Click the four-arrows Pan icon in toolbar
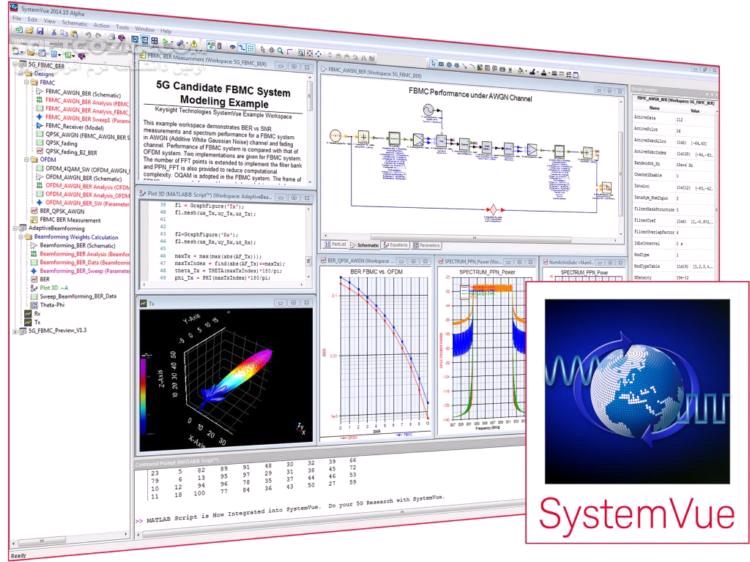This screenshot has height=562, width=750. [319, 54]
